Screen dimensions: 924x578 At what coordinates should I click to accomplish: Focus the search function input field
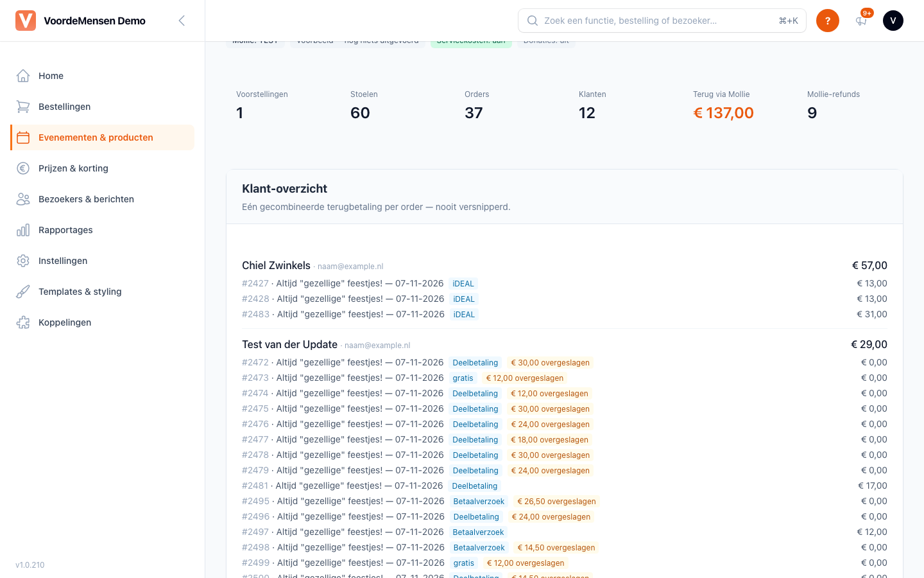coord(662,21)
